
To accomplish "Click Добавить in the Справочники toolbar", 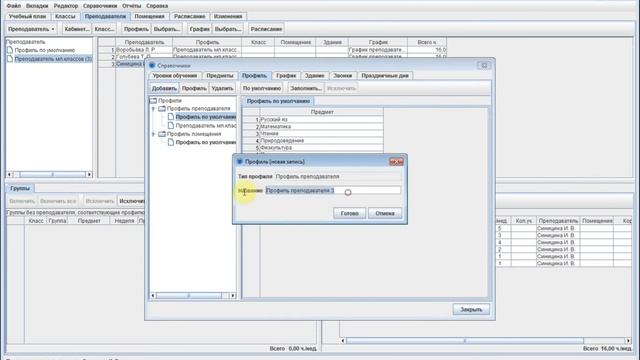I will pos(164,88).
